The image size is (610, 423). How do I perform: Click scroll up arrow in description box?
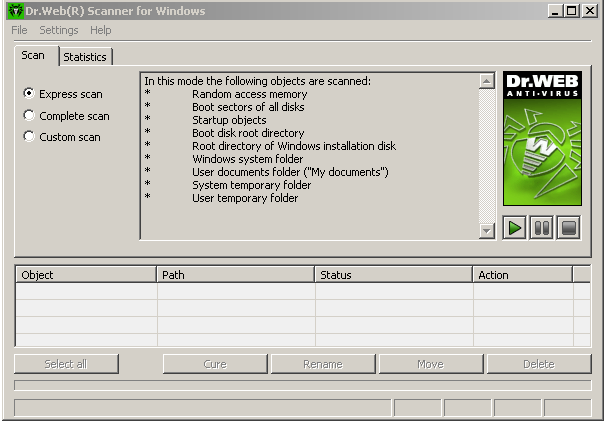click(486, 81)
